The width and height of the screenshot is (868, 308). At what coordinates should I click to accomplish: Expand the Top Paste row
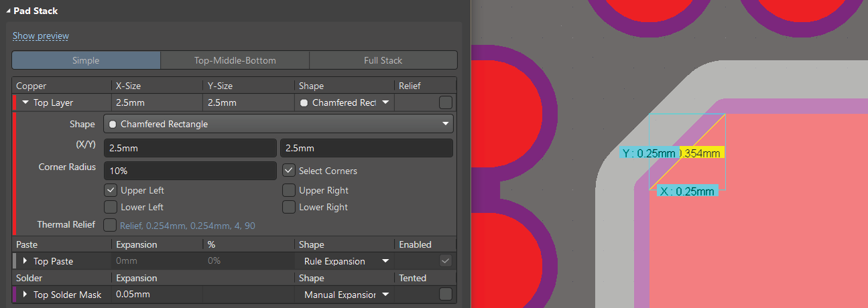pos(25,261)
